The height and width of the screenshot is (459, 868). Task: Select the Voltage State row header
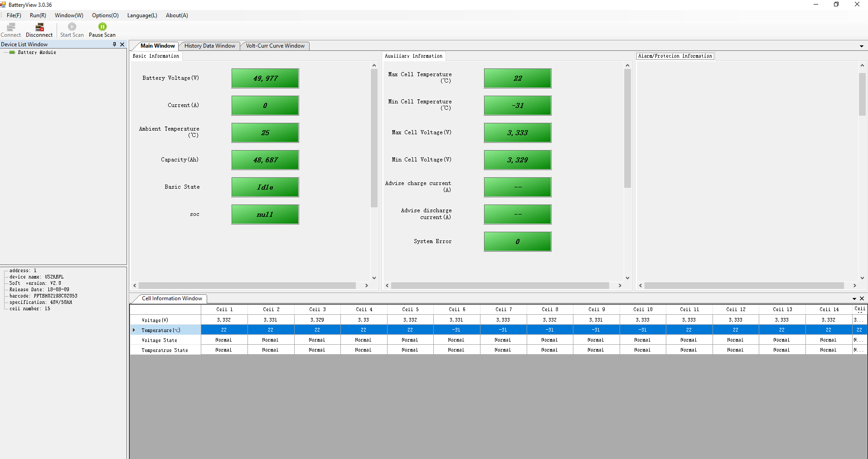pos(165,340)
